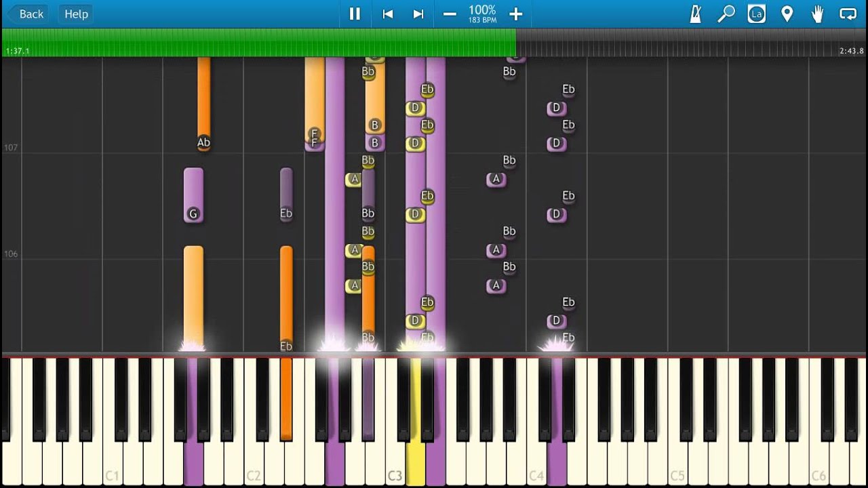Seek to the unplayed gray timeline section

tap(691, 43)
